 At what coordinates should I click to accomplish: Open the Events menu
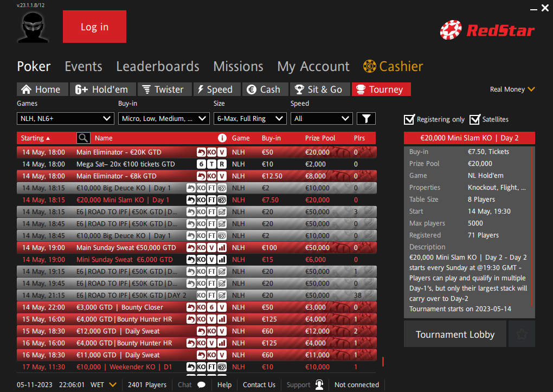click(x=83, y=66)
